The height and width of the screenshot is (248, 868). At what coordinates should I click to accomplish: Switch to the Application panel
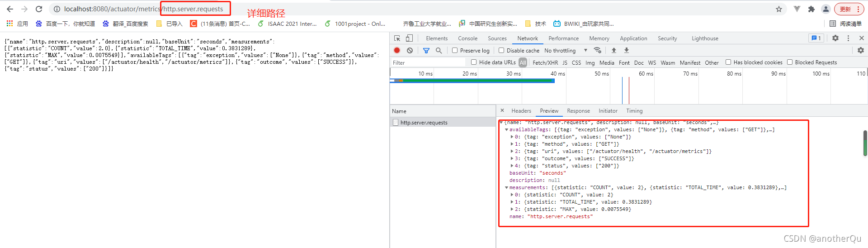(x=633, y=38)
